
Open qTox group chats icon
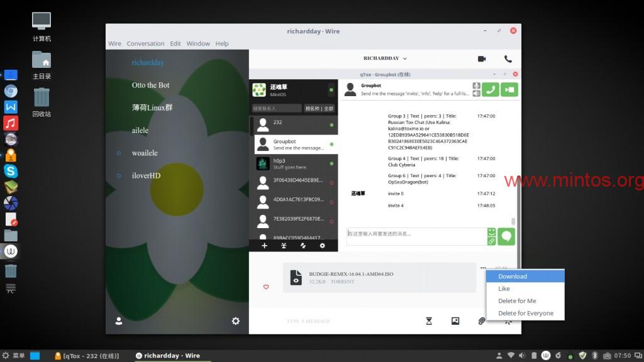pos(284,246)
